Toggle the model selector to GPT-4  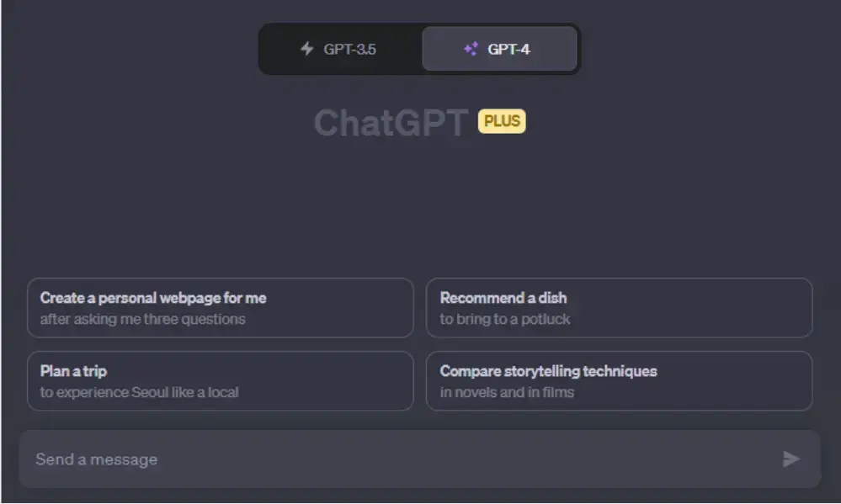pyautogui.click(x=500, y=49)
